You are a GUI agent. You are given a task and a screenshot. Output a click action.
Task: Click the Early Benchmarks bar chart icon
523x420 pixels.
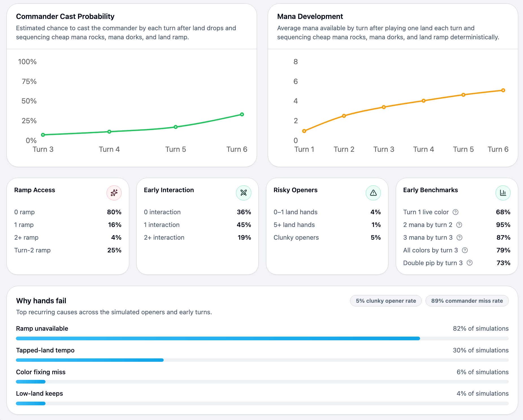click(503, 193)
